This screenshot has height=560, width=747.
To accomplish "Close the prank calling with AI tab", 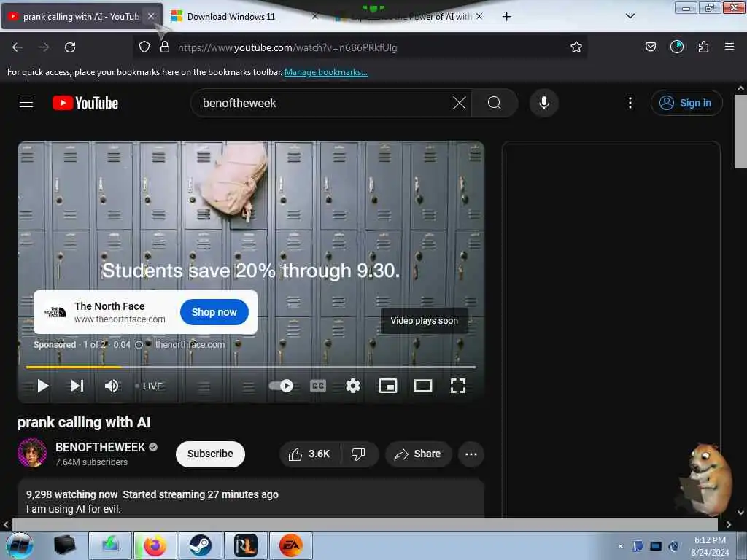I will (150, 16).
